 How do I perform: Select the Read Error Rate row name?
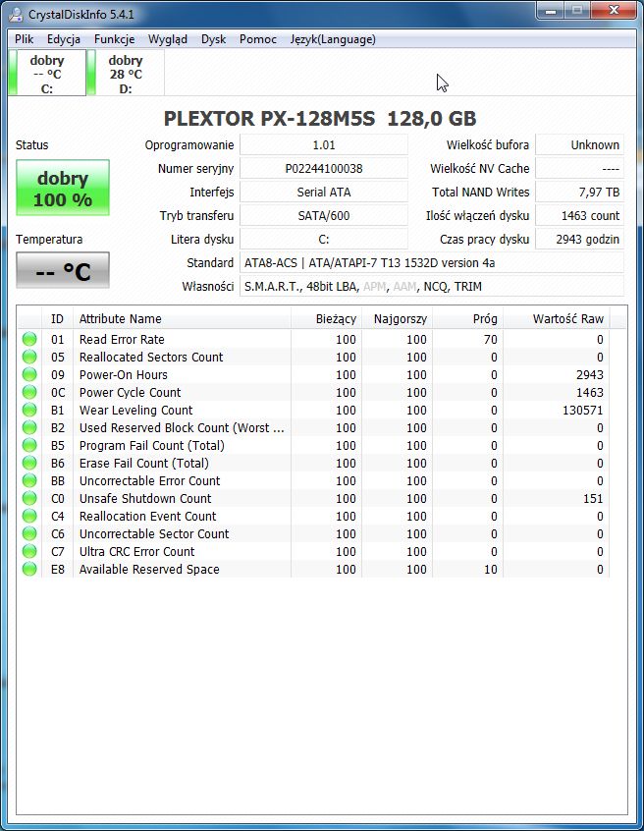122,339
